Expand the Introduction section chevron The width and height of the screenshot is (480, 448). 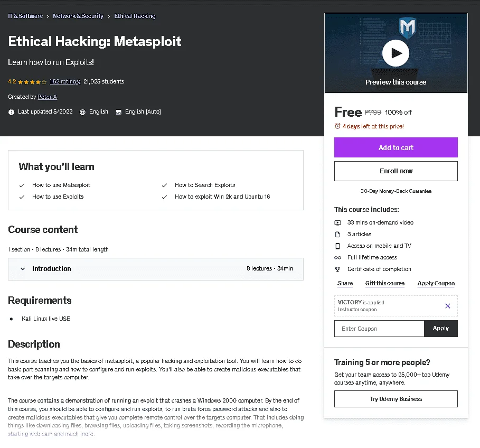pyautogui.click(x=23, y=269)
